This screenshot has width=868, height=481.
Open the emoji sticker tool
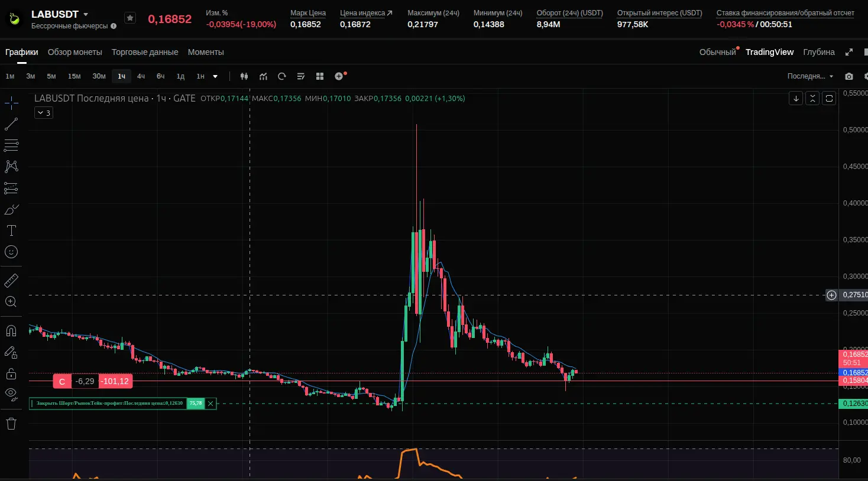(11, 252)
